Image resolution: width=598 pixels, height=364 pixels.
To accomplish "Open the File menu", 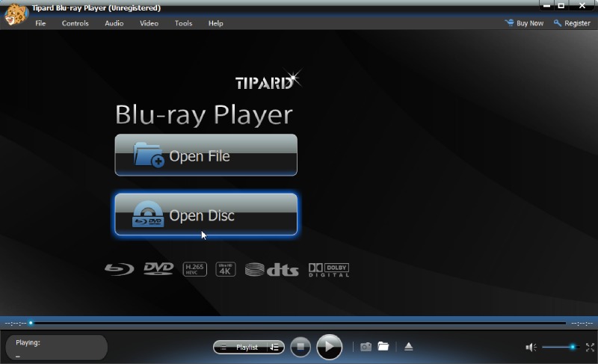I will tap(40, 23).
